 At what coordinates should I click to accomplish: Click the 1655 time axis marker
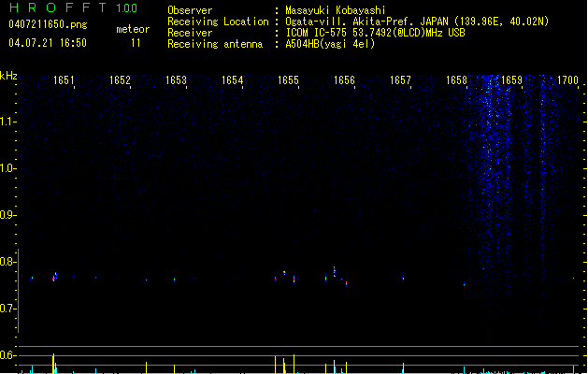point(288,80)
